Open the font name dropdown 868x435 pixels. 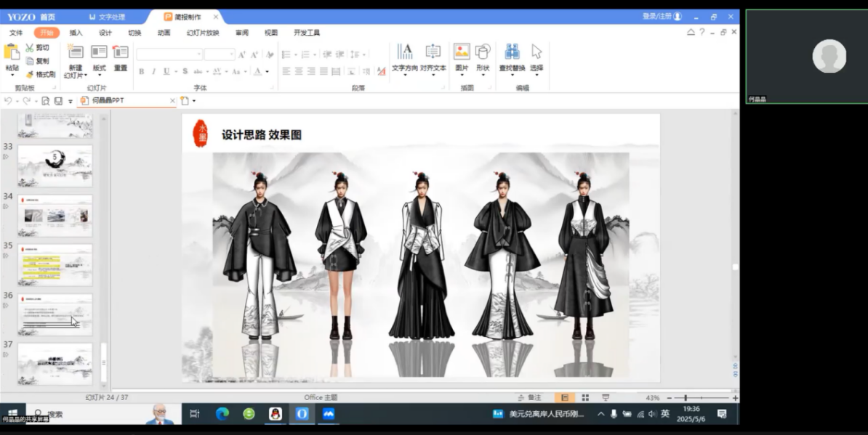199,54
